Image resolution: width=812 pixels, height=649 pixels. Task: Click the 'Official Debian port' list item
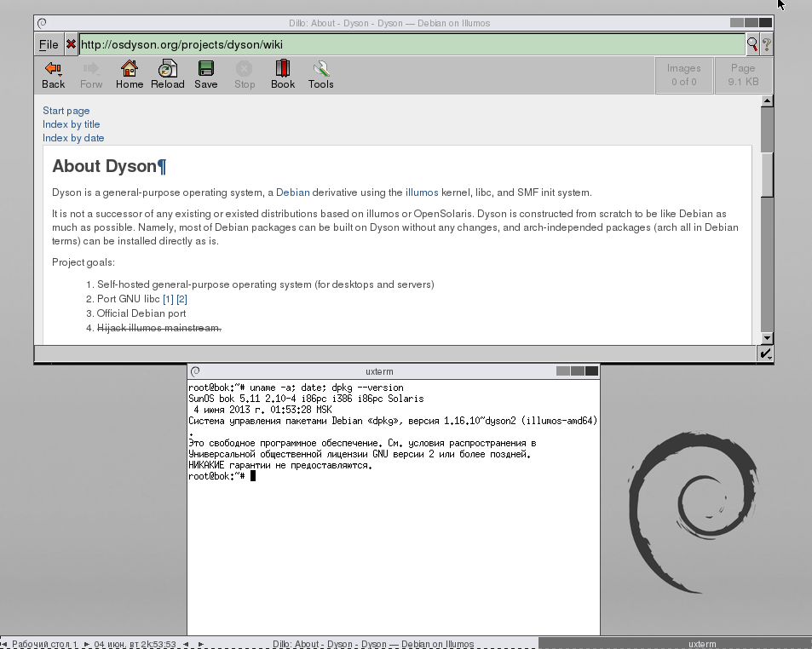pos(141,313)
